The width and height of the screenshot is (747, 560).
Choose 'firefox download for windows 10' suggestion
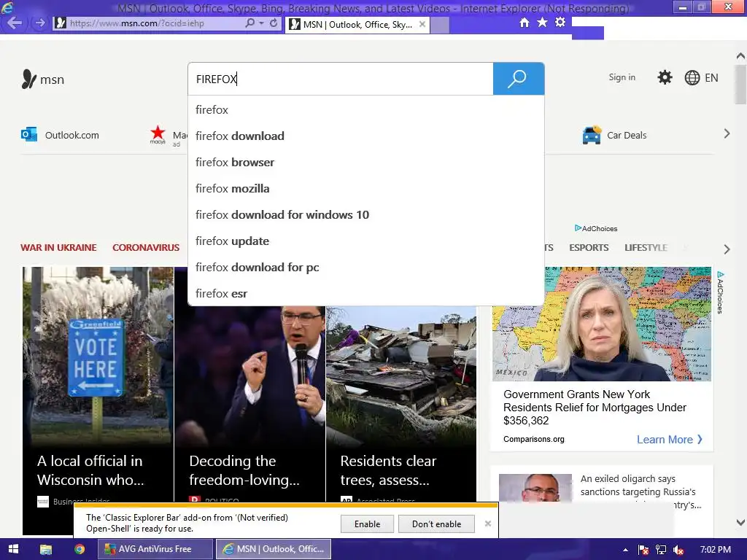click(x=366, y=215)
